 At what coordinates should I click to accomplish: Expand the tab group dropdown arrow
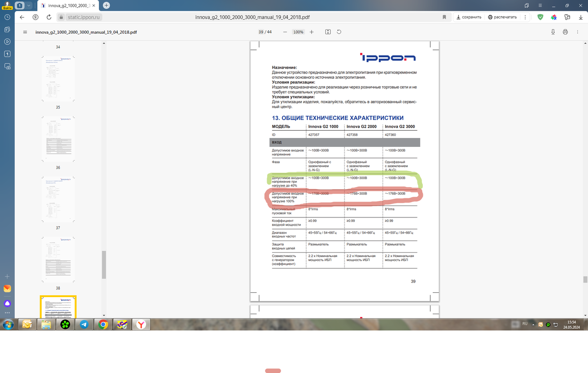(28, 5)
